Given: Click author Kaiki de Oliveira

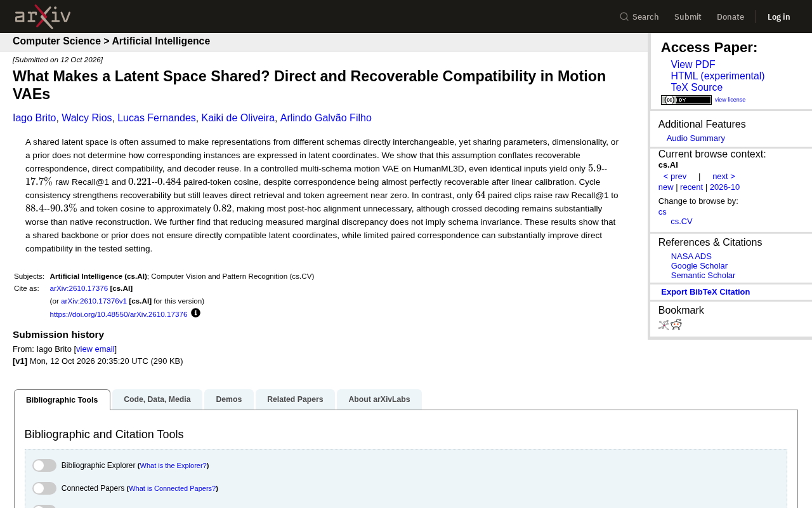Looking at the screenshot, I should [x=238, y=118].
